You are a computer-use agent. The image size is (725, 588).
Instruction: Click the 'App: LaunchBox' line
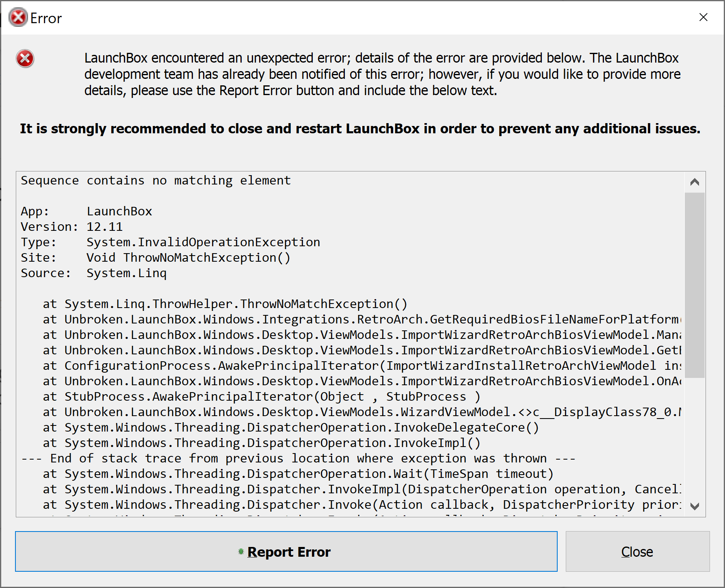pyautogui.click(x=87, y=211)
